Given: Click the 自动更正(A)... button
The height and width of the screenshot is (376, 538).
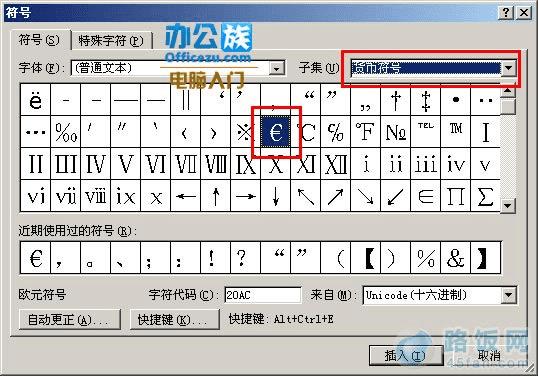Looking at the screenshot, I should pos(70,320).
